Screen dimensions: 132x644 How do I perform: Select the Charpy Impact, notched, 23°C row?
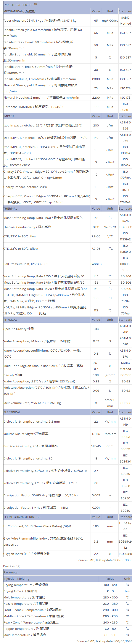(x=25, y=187)
